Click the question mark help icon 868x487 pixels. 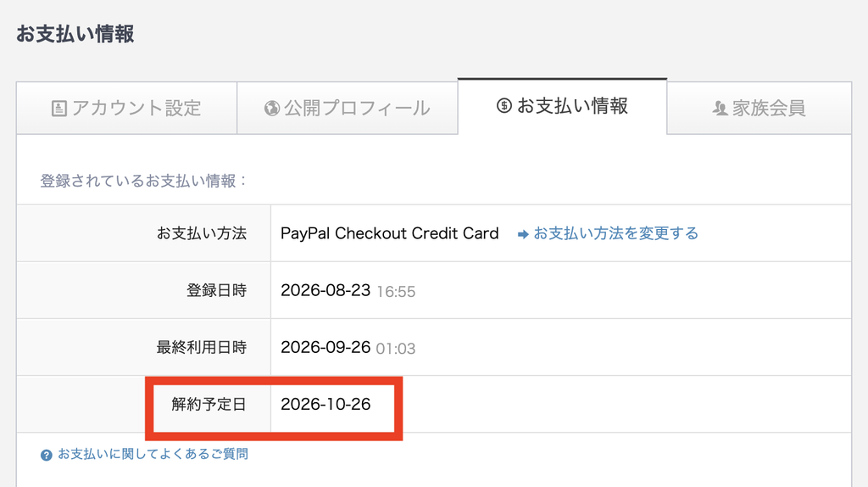click(47, 455)
